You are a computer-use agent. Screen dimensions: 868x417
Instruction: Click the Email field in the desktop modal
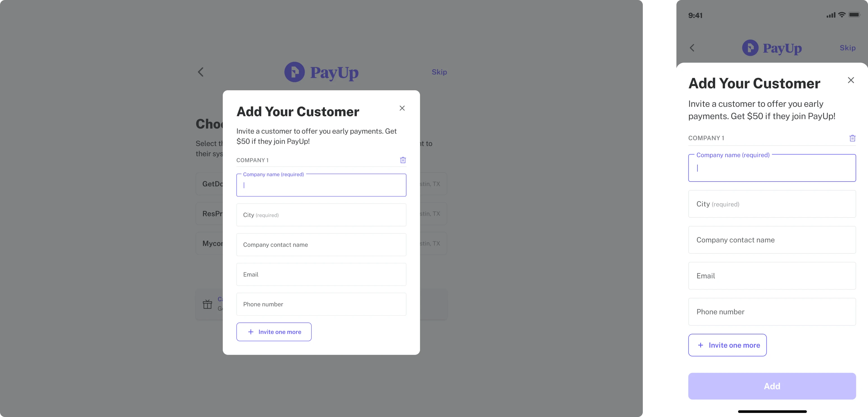click(x=321, y=274)
